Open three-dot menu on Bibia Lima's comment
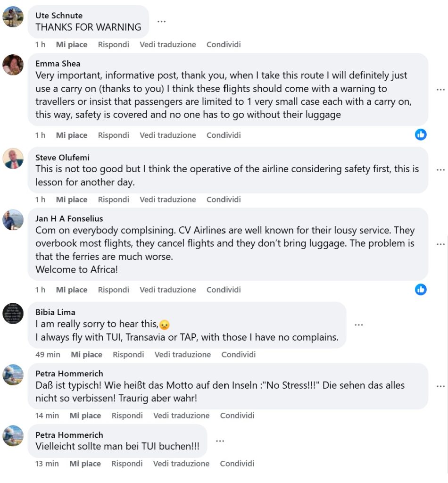Image resolution: width=448 pixels, height=483 pixels. coord(359,325)
